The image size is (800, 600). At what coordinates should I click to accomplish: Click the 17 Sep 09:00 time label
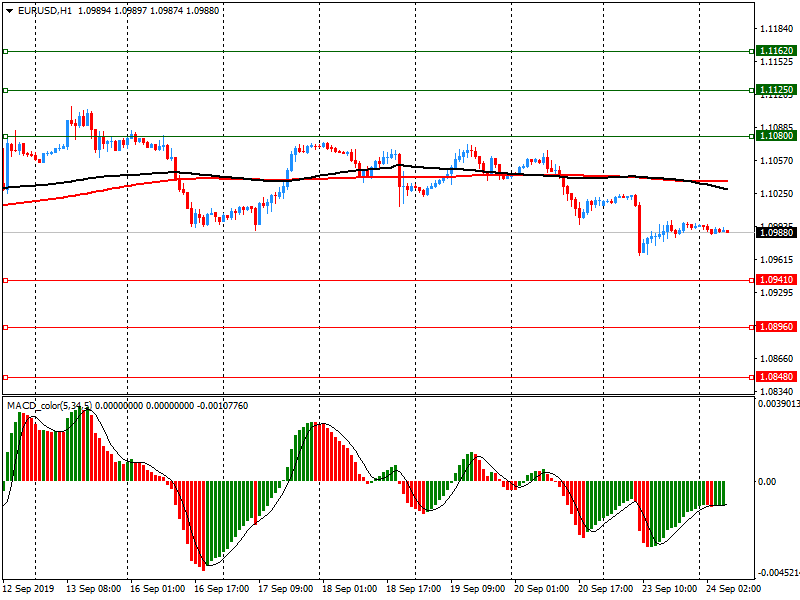point(285,589)
